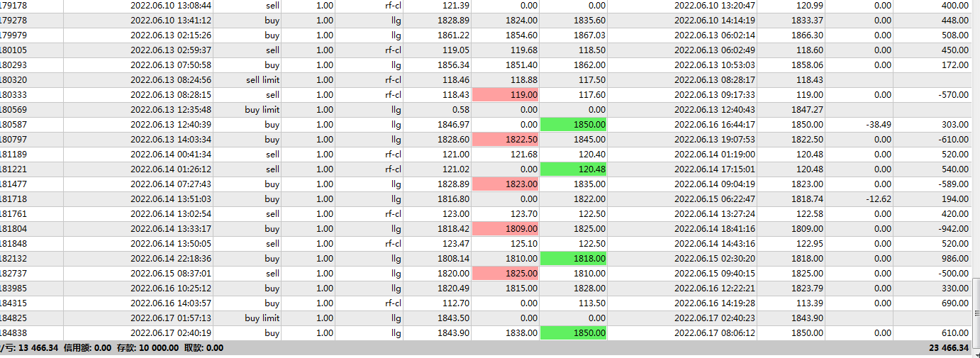Click the red-highlighted 119.00 stop loss cell
The image size is (980, 358).
click(x=505, y=94)
